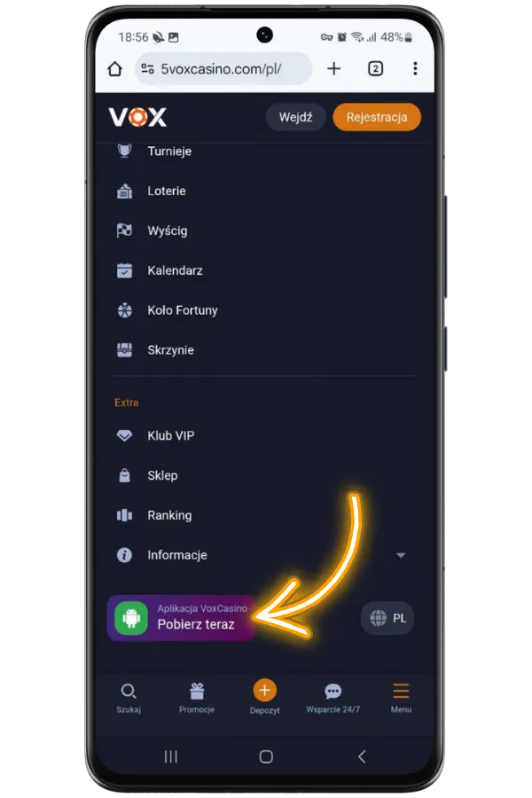Click the VOX logo
This screenshot has width=532, height=798.
tap(137, 117)
